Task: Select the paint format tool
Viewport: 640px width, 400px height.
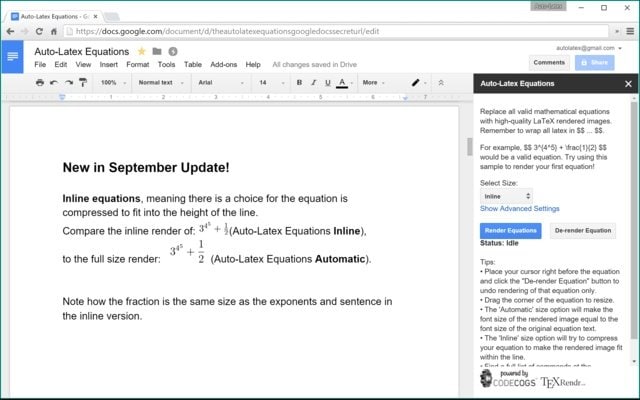Action: (83, 83)
